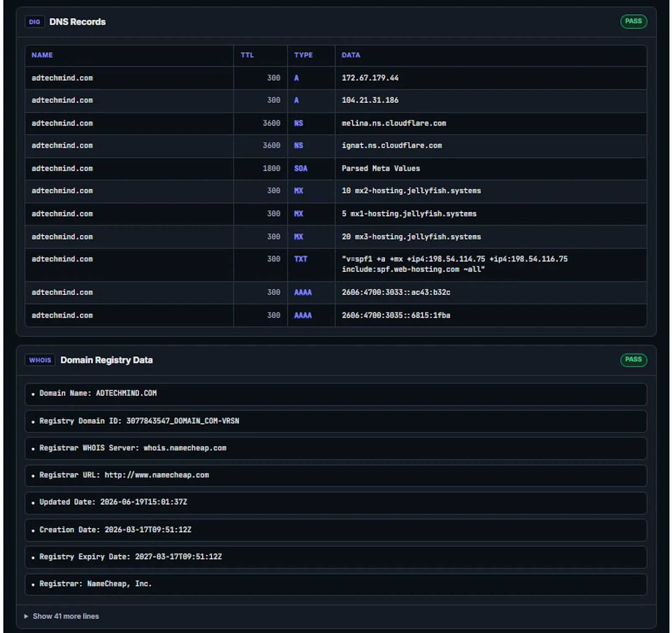Click '5 mx1-hosting.jellyfish.systems' MX value
Viewport: 672px width, 633px height.
[409, 214]
